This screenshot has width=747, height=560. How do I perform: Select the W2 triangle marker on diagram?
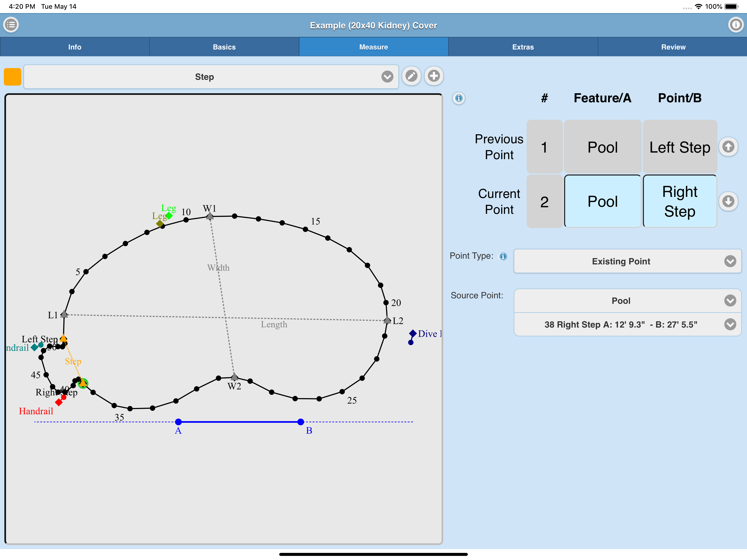point(234,377)
